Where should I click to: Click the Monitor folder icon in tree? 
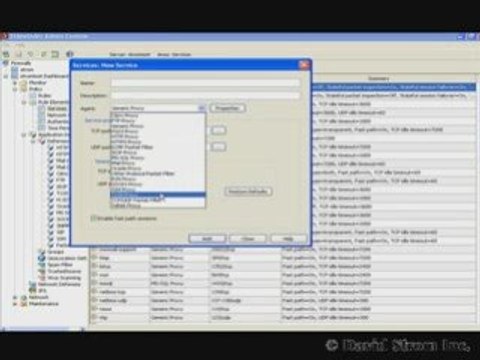pyautogui.click(x=23, y=82)
